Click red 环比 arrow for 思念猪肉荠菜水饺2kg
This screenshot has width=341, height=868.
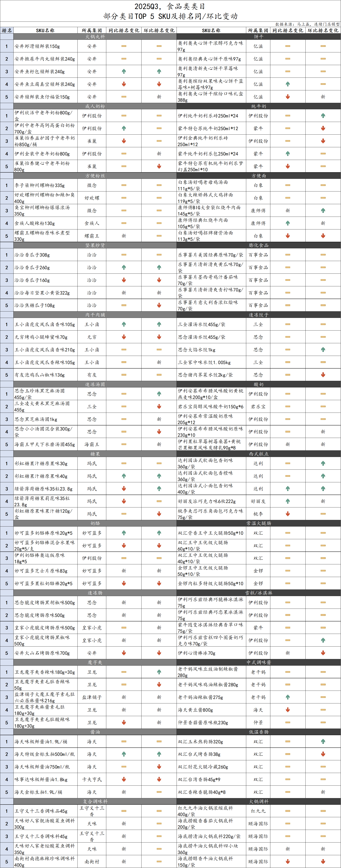click(x=323, y=375)
